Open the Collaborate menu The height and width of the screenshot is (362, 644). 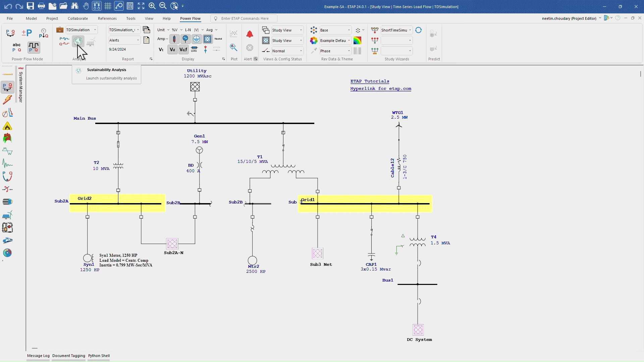tap(77, 18)
